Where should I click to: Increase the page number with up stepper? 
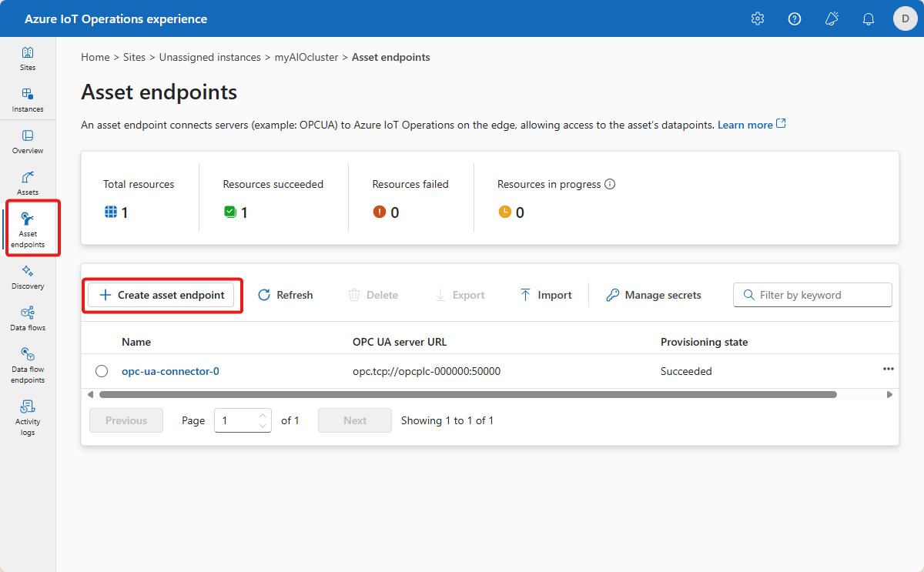click(263, 415)
